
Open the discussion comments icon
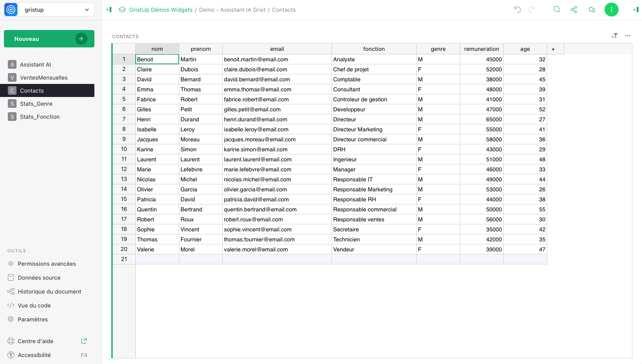coord(592,10)
